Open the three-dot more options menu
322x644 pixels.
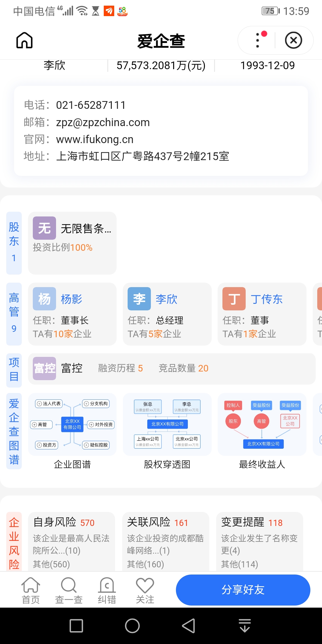258,40
